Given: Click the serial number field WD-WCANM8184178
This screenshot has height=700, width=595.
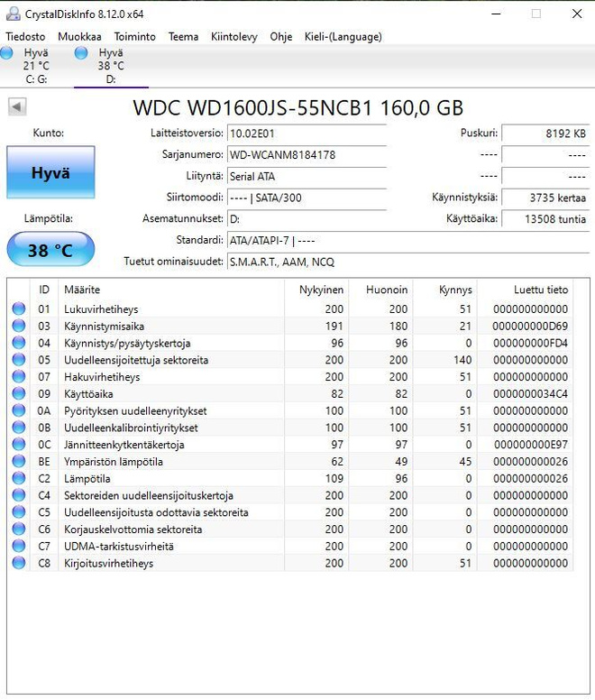Looking at the screenshot, I should pyautogui.click(x=307, y=155).
